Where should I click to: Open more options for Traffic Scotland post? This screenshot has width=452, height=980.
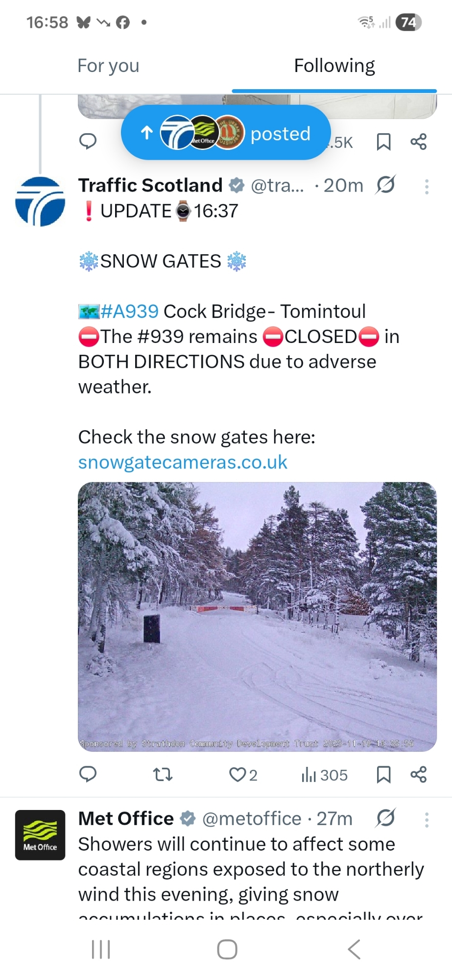click(x=427, y=186)
